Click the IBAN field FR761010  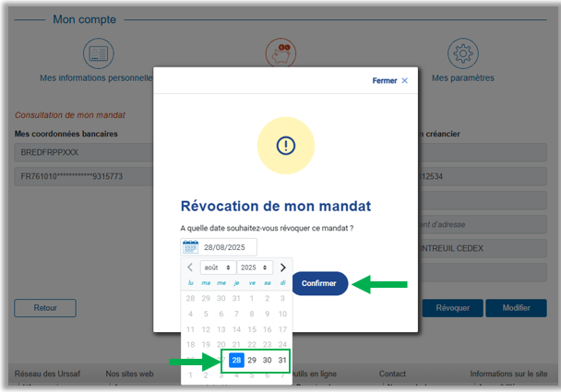tap(84, 176)
